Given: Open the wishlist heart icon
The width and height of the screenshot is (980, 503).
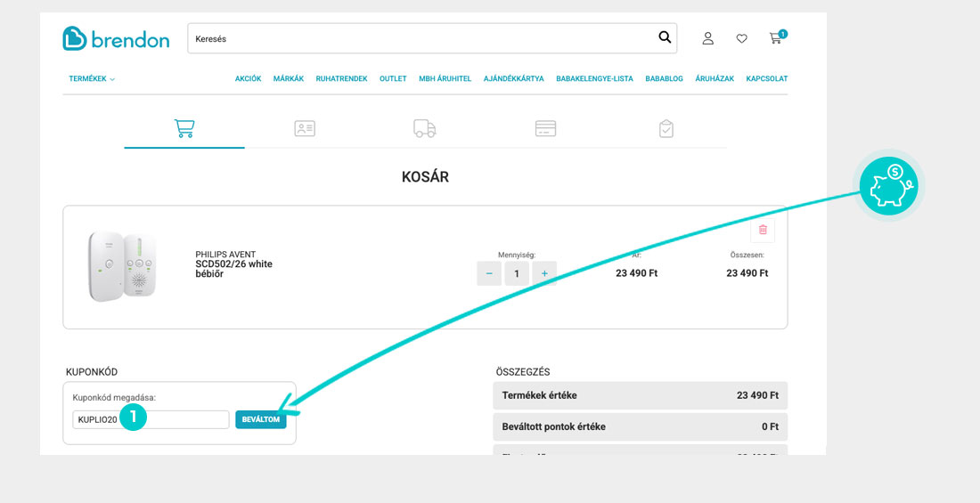Looking at the screenshot, I should (x=741, y=38).
